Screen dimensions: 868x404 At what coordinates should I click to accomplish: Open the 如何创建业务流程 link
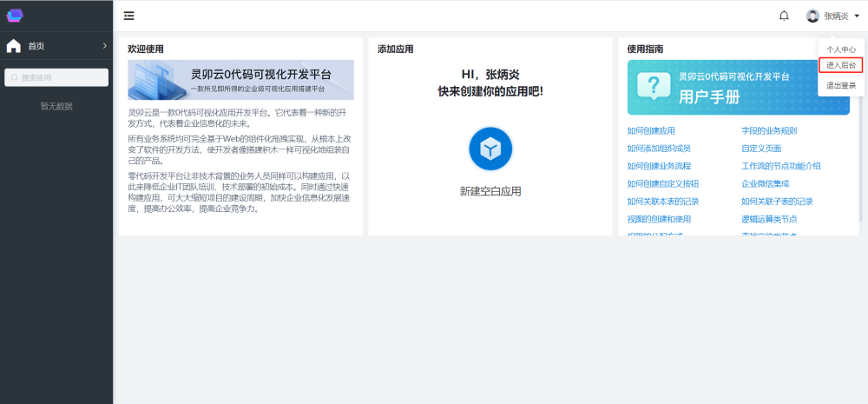659,166
